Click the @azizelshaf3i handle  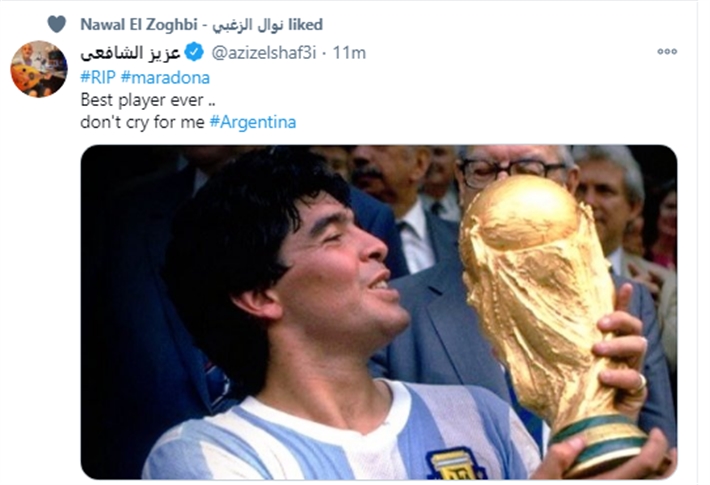(x=264, y=53)
